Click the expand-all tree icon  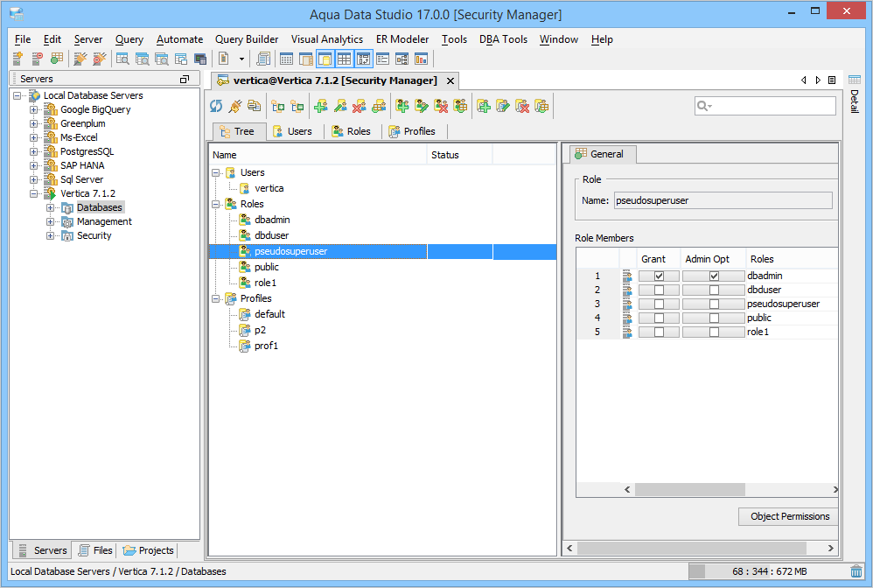[278, 106]
